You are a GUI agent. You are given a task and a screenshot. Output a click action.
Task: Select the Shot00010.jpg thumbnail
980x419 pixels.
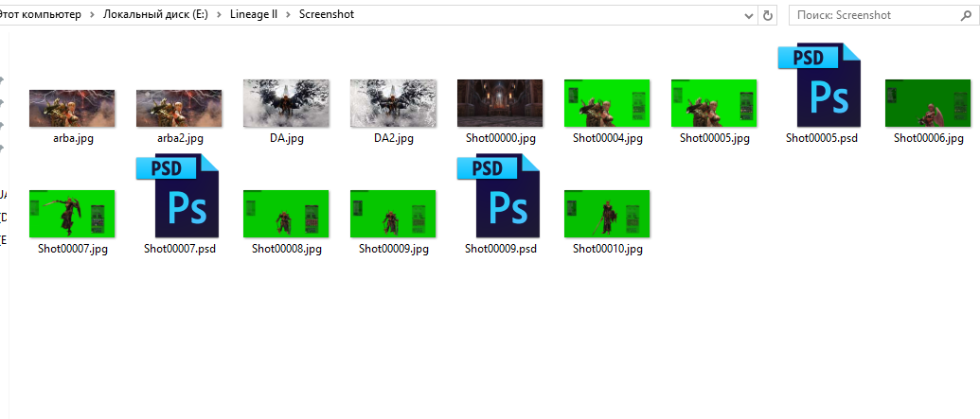coord(607,214)
